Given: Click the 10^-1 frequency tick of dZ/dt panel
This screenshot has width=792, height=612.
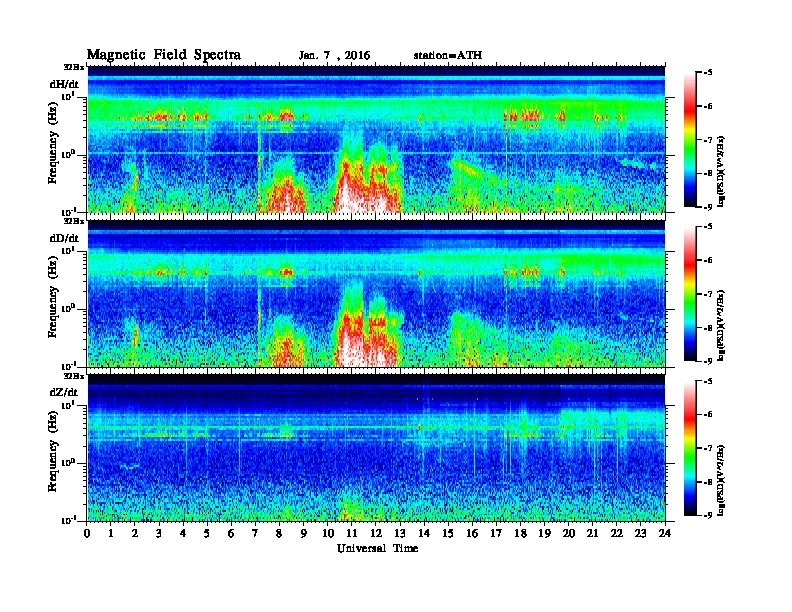Looking at the screenshot, I should [x=69, y=520].
